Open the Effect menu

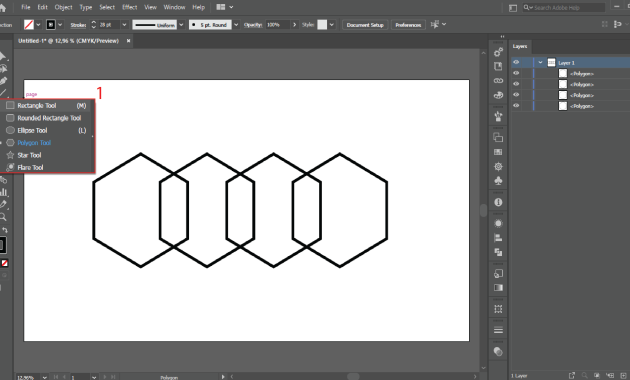coord(130,7)
